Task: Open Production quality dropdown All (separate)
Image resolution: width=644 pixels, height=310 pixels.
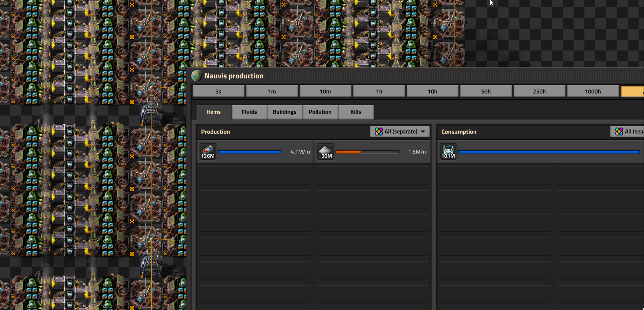Action: pyautogui.click(x=400, y=131)
